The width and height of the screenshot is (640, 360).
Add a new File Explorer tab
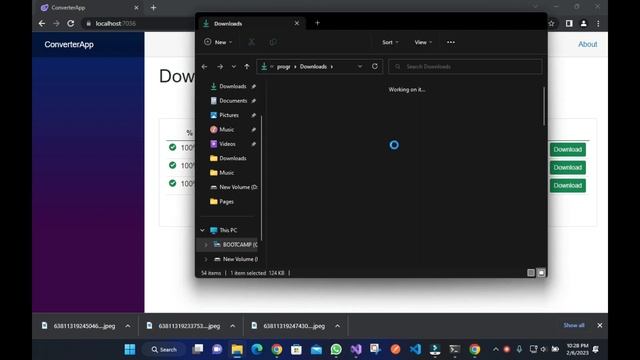click(317, 23)
